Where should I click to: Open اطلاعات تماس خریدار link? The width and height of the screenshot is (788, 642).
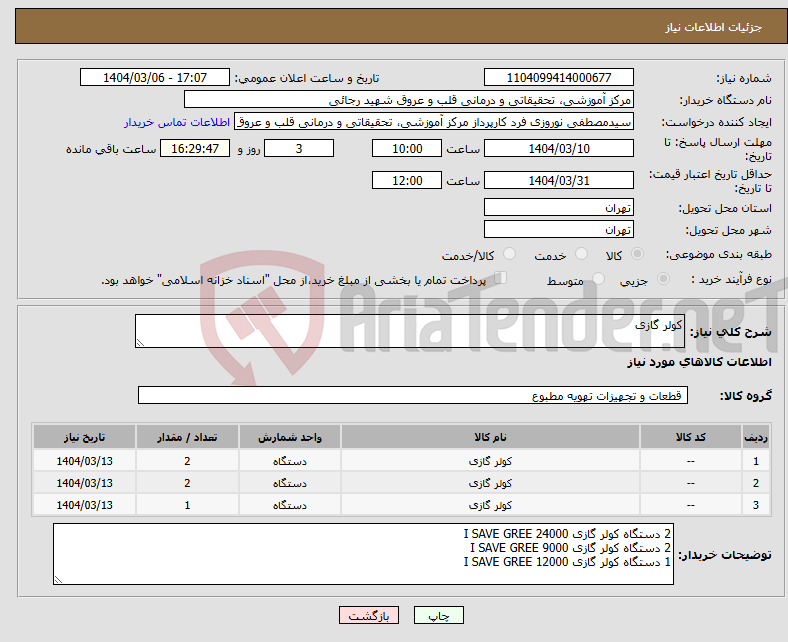click(177, 122)
